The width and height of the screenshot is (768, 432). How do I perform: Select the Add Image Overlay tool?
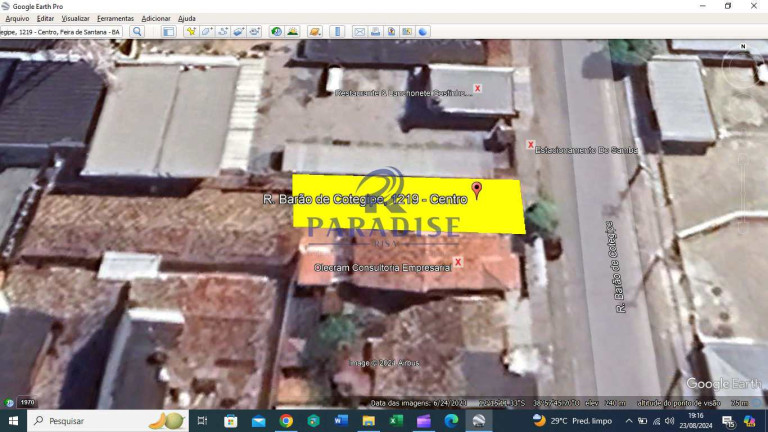pyautogui.click(x=239, y=32)
